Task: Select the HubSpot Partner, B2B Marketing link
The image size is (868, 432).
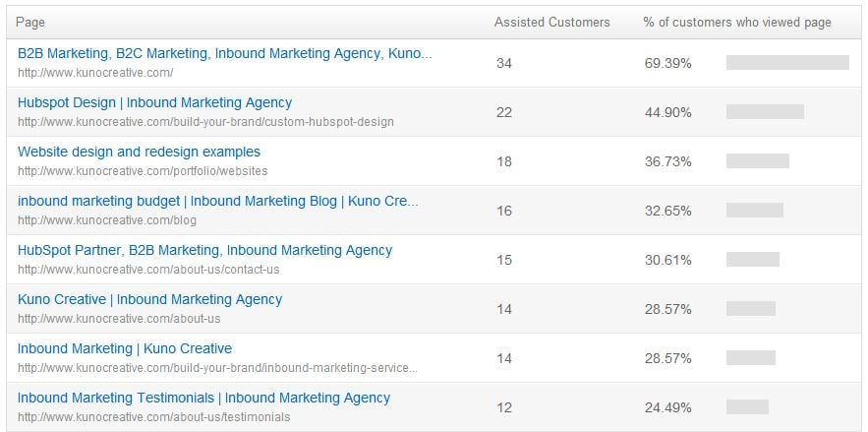Action: pos(204,250)
